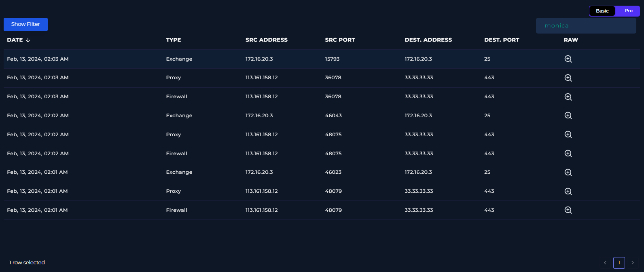Select page 1 in pagination
Screen dimensions: 644x272
click(x=619, y=263)
